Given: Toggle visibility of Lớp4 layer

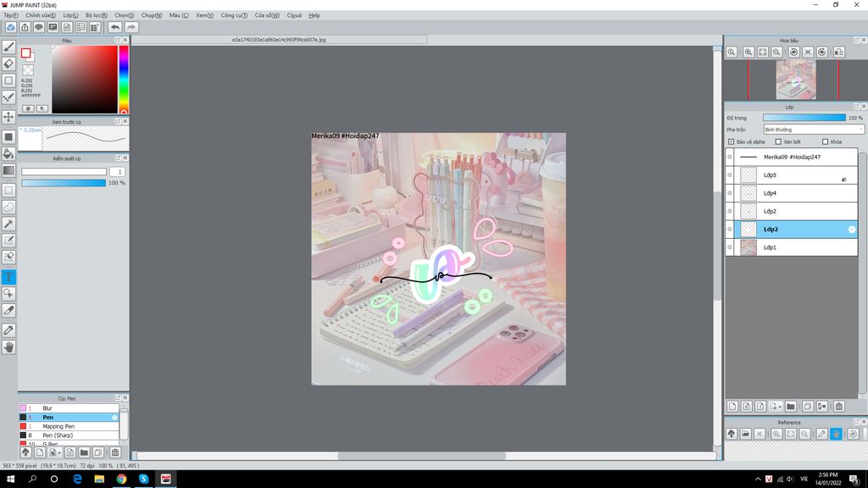Looking at the screenshot, I should pyautogui.click(x=730, y=193).
